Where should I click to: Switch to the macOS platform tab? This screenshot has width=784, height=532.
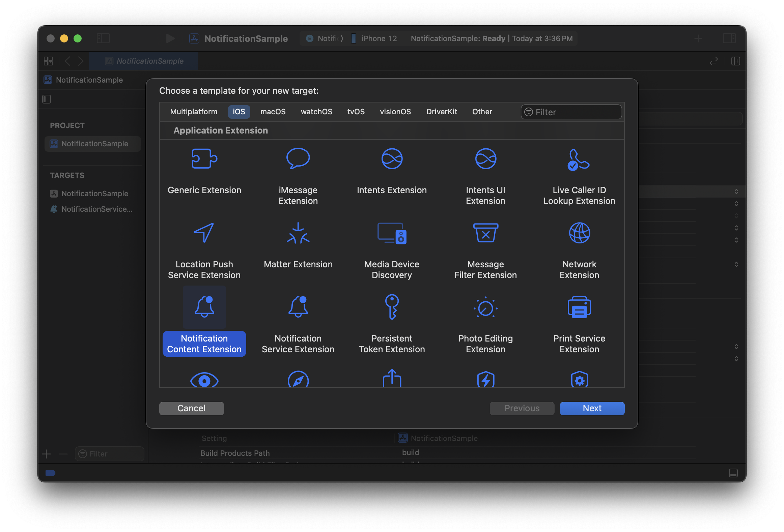[273, 112]
